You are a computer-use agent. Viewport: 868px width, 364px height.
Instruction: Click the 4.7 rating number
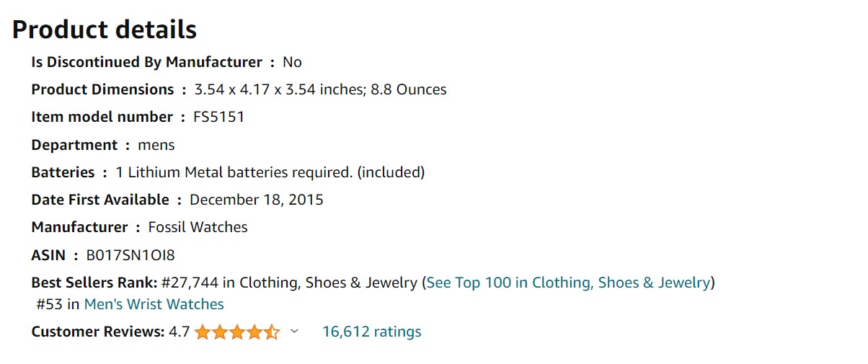(179, 332)
